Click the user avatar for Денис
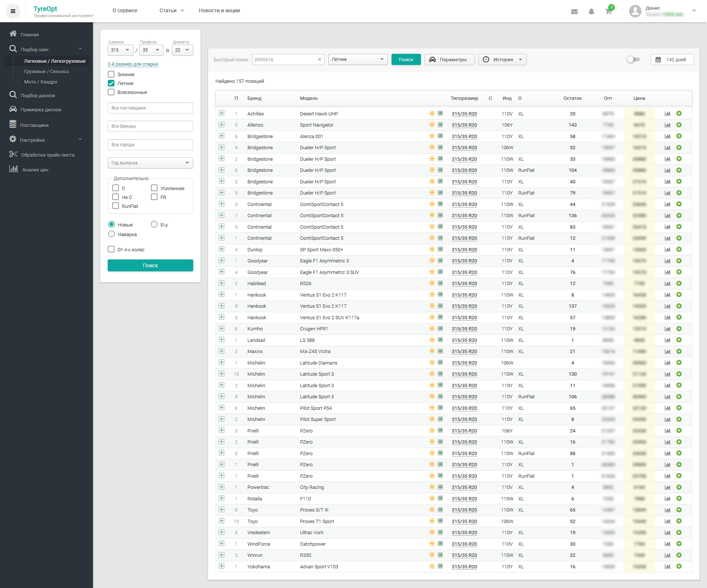This screenshot has width=707, height=588. click(635, 11)
